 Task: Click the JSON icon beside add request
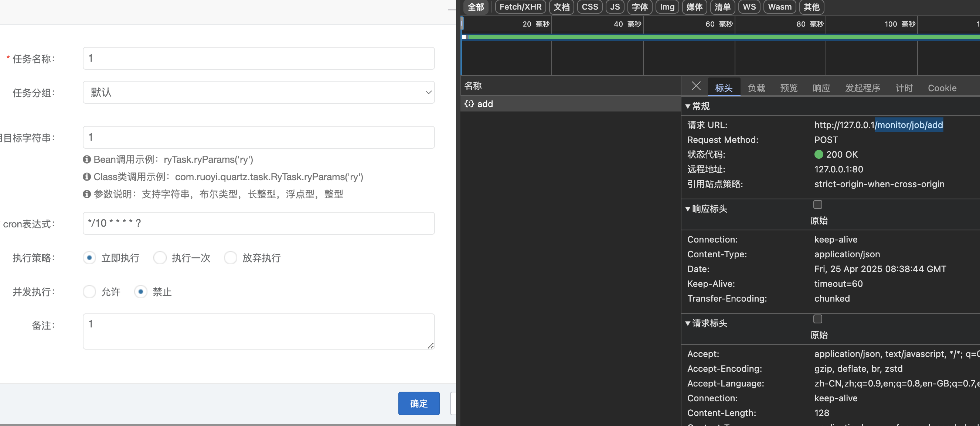point(469,104)
